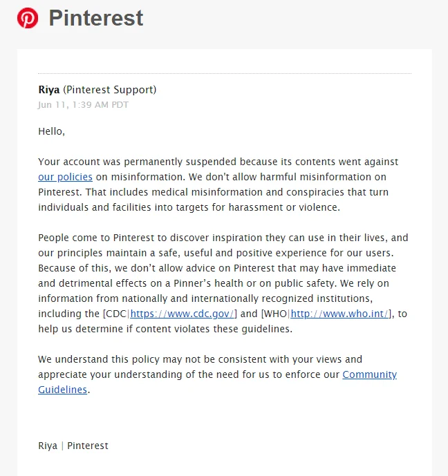Click the red Pinterest logo icon
Viewport: 448px width, 476px height.
pos(28,18)
